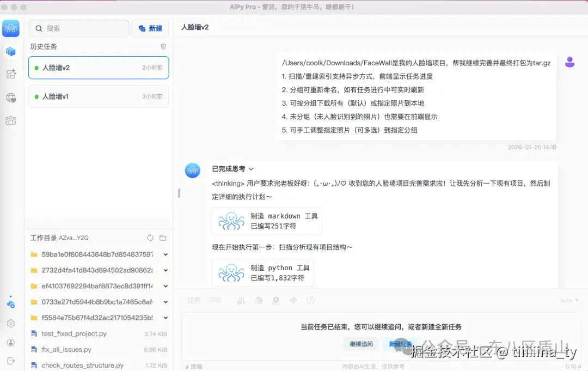This screenshot has width=588, height=371.
Task: Open the globe network icon in sidebar
Action: coord(11,99)
